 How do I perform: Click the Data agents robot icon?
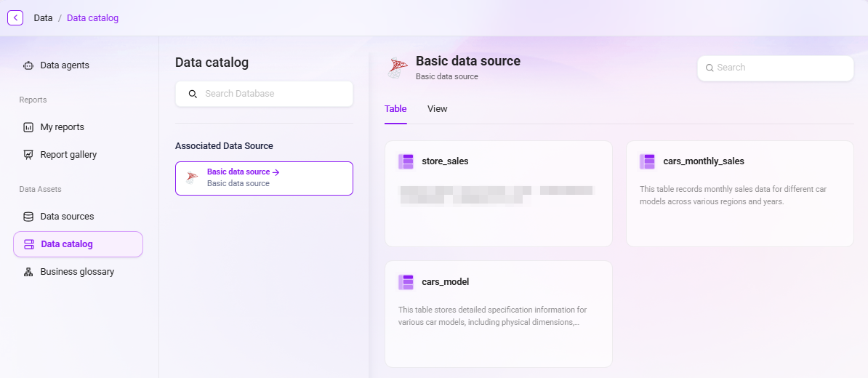(28, 65)
